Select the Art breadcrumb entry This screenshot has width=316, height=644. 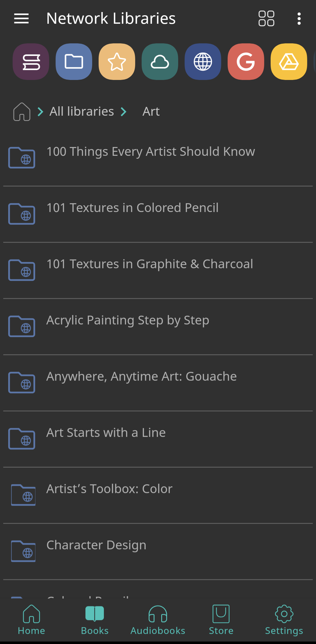pyautogui.click(x=151, y=112)
